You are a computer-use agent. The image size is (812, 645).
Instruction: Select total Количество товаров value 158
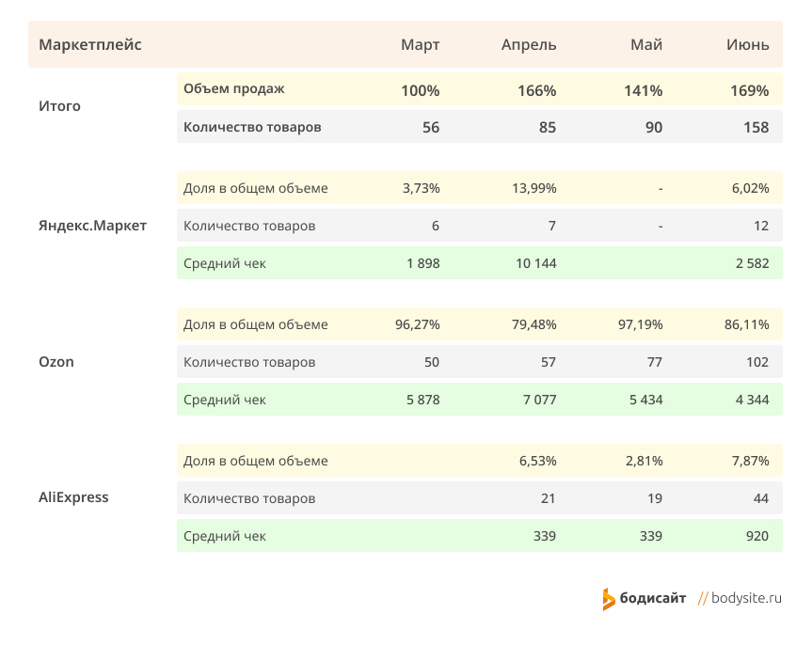756,127
